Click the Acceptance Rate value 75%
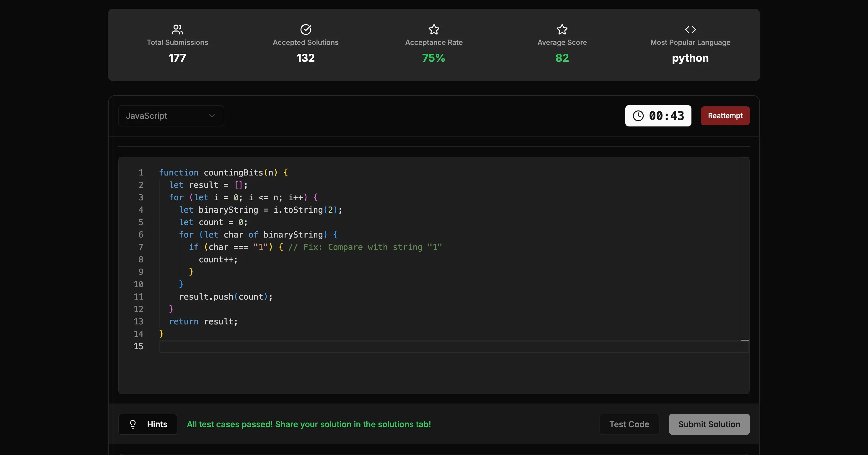 tap(434, 58)
